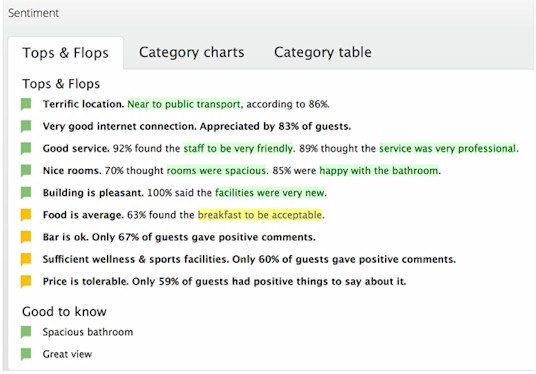Click the green flag next to Building is pleasant
Screen dimensions: 536x374
[26, 192]
